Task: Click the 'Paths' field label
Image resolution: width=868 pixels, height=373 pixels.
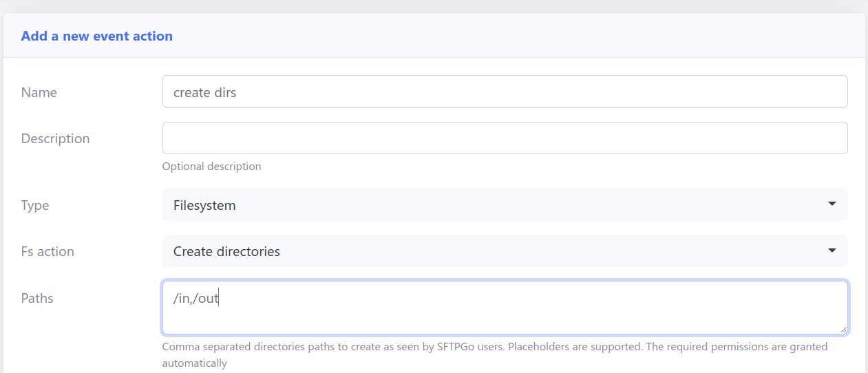Action: (x=37, y=298)
